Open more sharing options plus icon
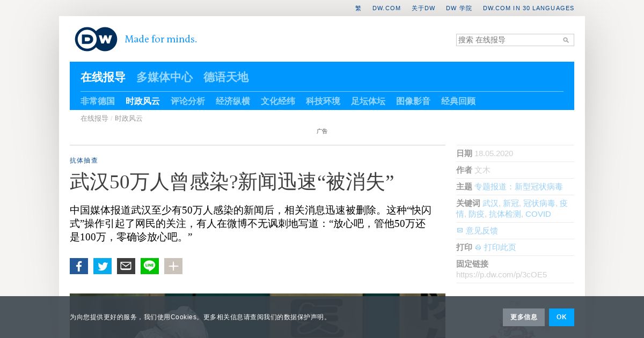Screen dimensions: 644x338 (x=173, y=266)
